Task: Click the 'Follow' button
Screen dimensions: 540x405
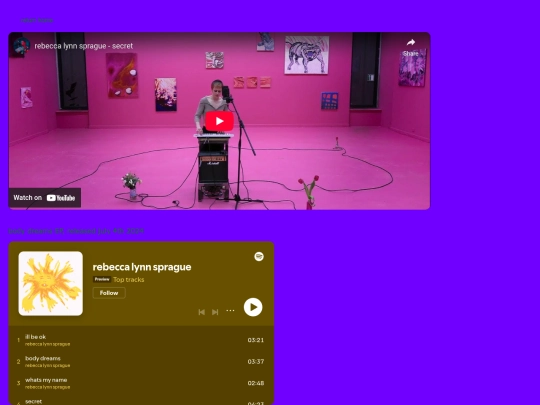Action: pyautogui.click(x=109, y=293)
